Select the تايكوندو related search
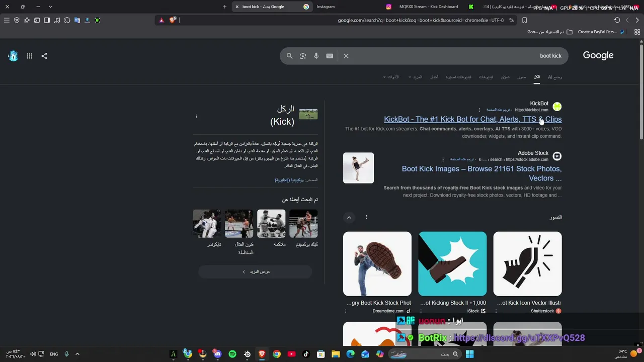 [207, 228]
